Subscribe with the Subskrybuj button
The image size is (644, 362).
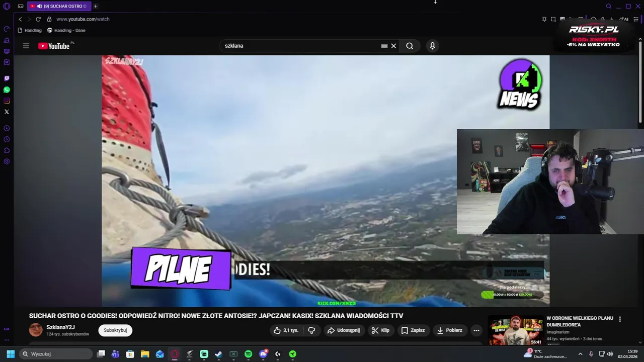115,330
